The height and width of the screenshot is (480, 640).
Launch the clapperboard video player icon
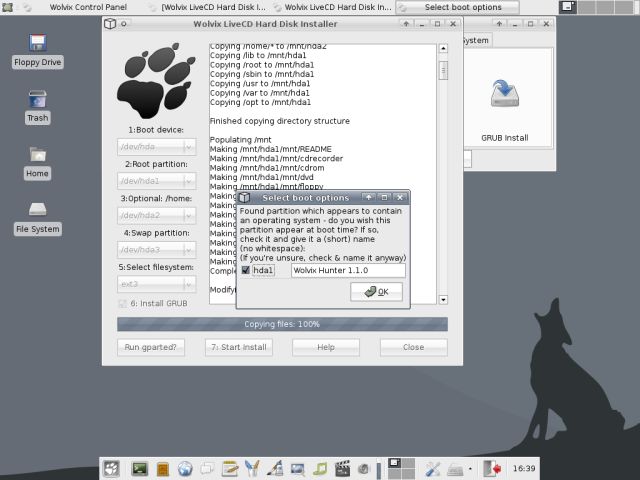click(342, 469)
